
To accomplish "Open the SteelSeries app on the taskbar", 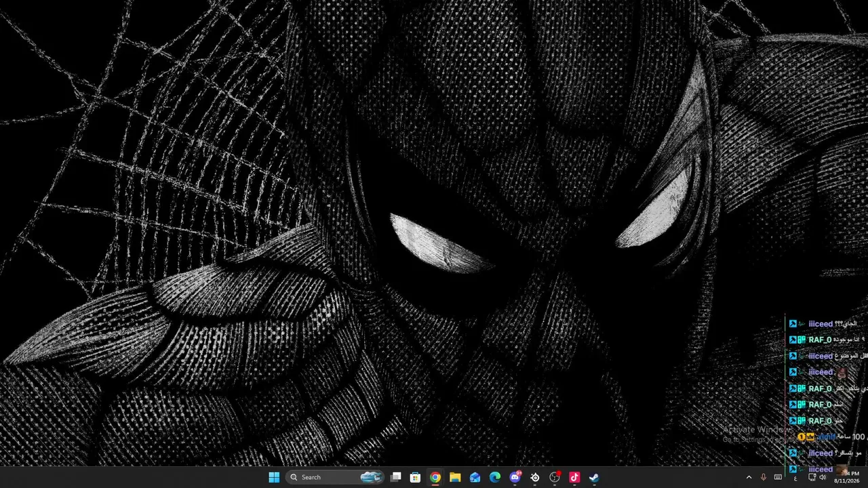I will 535,477.
